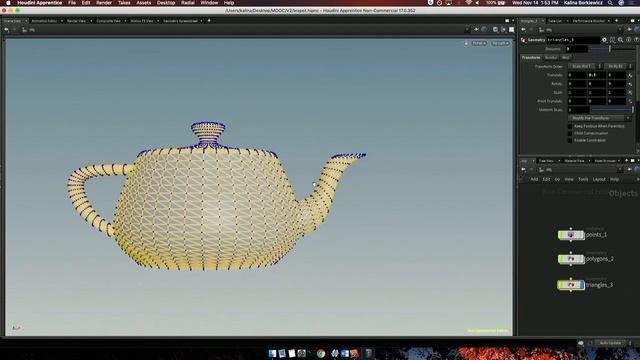This screenshot has height=360, width=640.
Task: Open the parameter gear menu icon
Action: pyautogui.click(x=604, y=40)
